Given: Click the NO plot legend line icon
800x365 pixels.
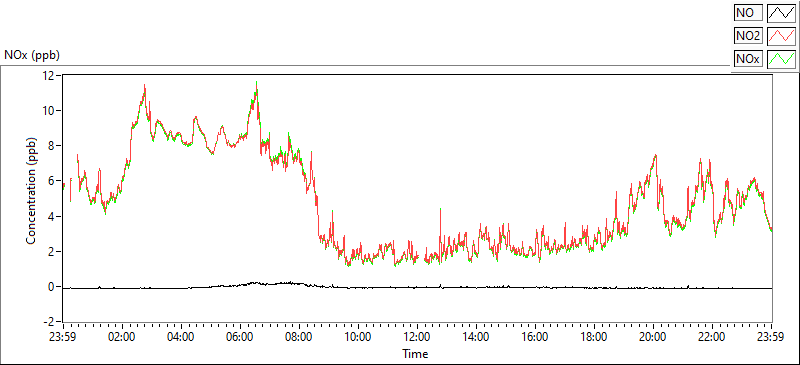Looking at the screenshot, I should [781, 13].
